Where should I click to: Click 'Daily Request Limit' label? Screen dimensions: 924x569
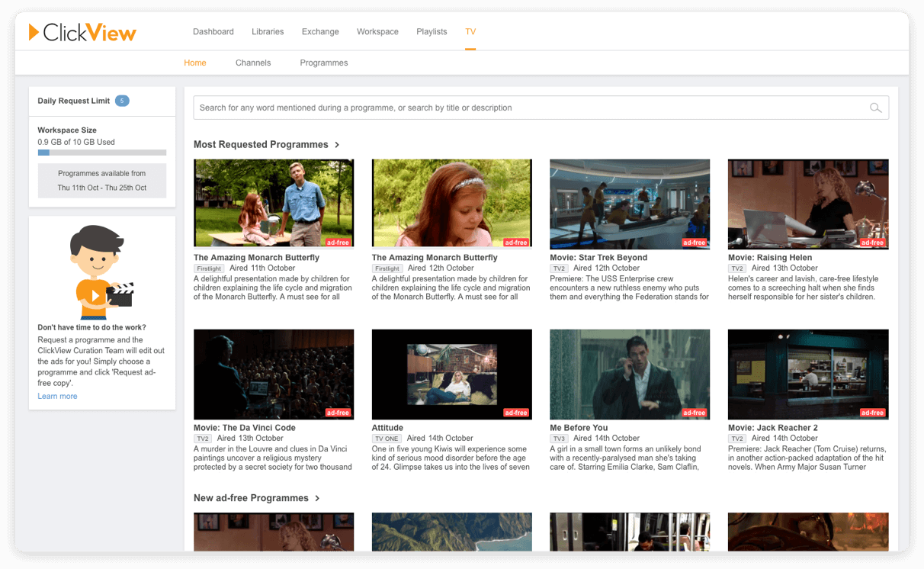click(x=74, y=101)
